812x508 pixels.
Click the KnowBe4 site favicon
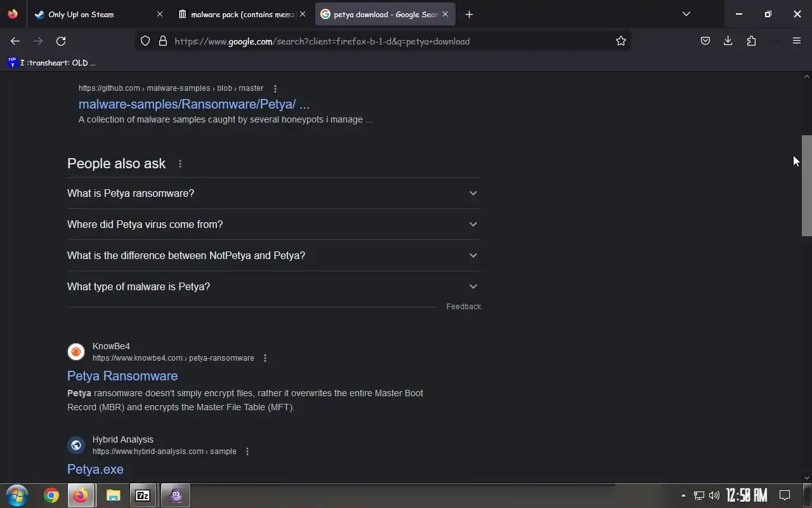pyautogui.click(x=76, y=352)
